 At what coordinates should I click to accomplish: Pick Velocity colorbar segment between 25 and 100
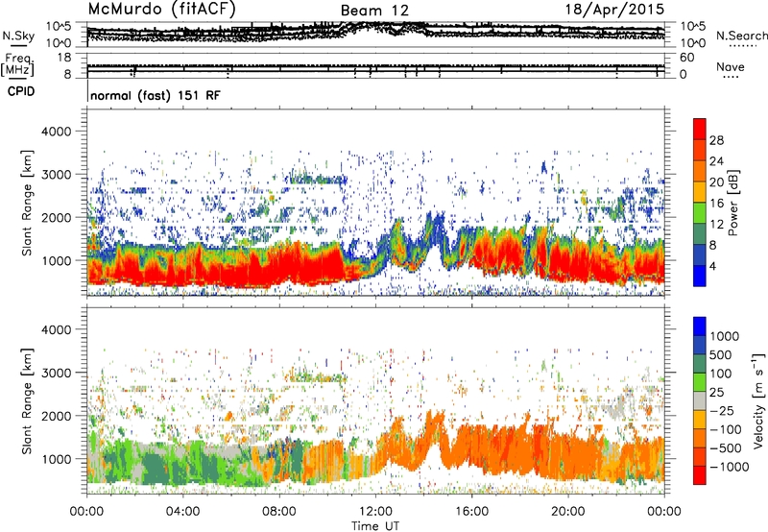coord(700,382)
